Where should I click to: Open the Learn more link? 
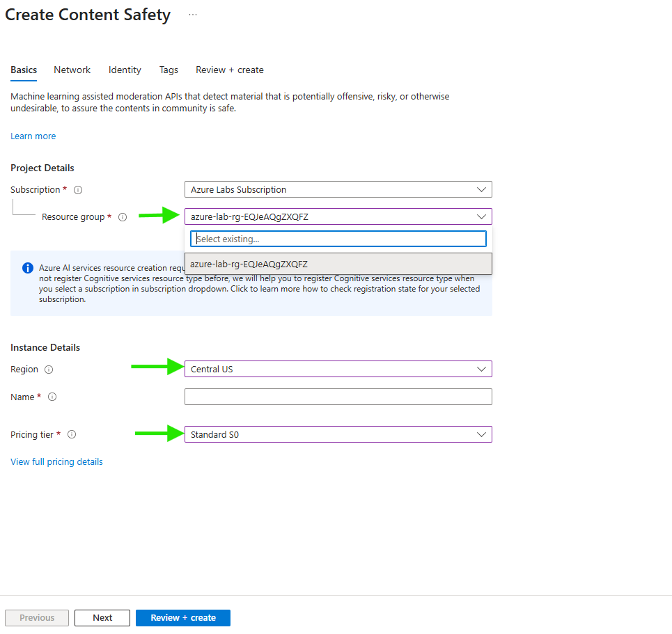pos(33,136)
